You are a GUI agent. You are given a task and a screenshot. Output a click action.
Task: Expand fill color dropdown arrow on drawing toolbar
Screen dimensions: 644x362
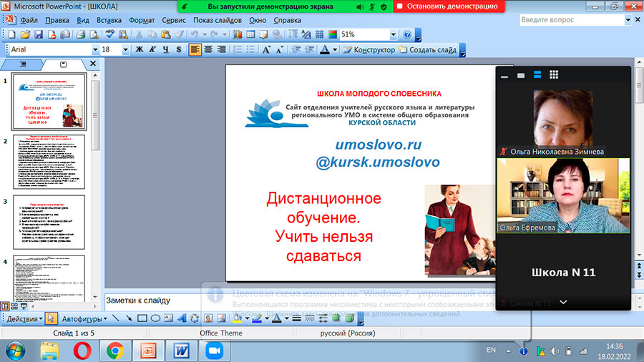pyautogui.click(x=247, y=318)
